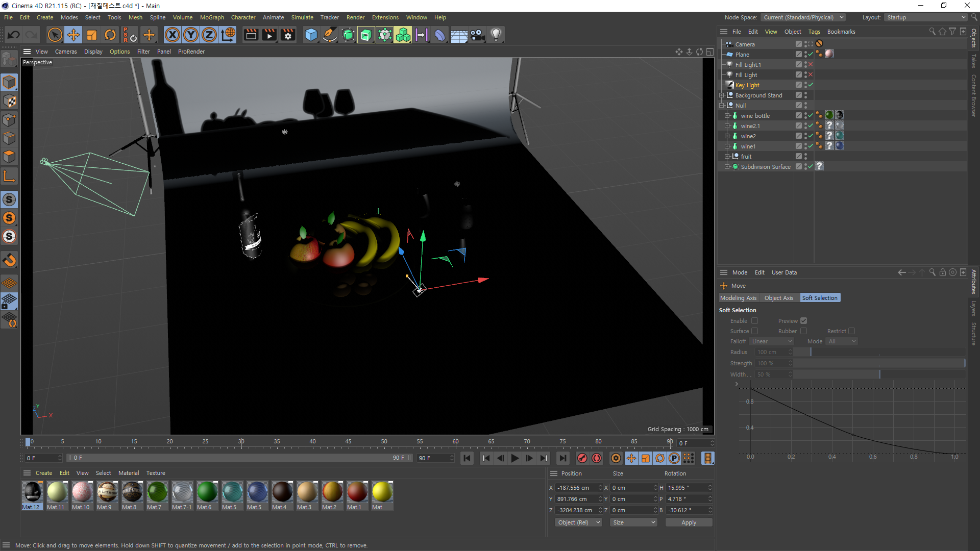Expand the Background Stand tree item
The height and width of the screenshot is (551, 980).
(x=722, y=95)
